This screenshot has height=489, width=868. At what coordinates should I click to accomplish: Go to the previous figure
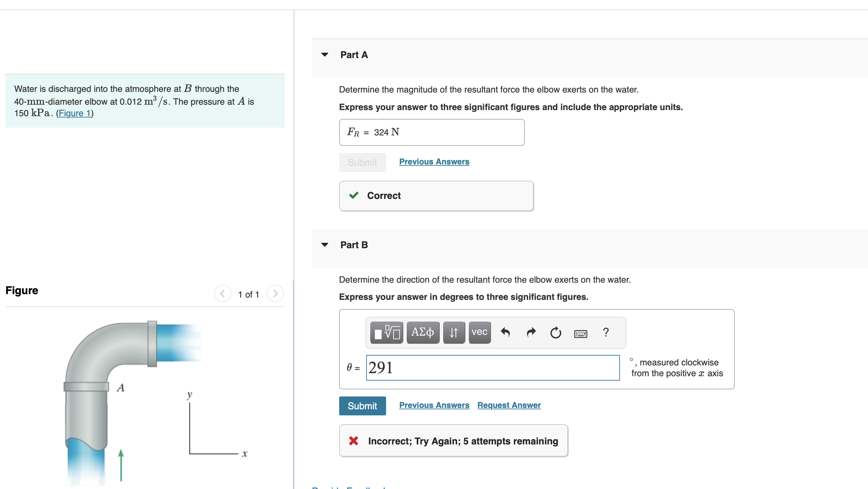(223, 293)
